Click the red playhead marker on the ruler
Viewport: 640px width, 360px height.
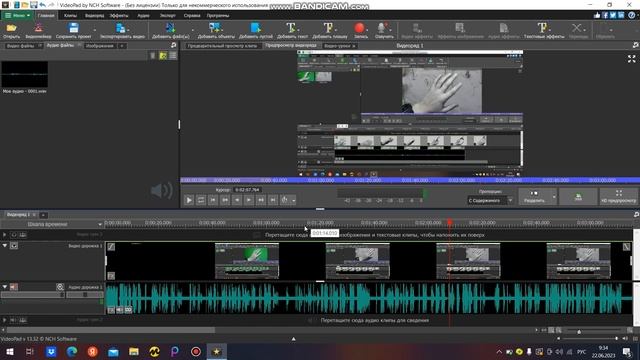click(450, 222)
